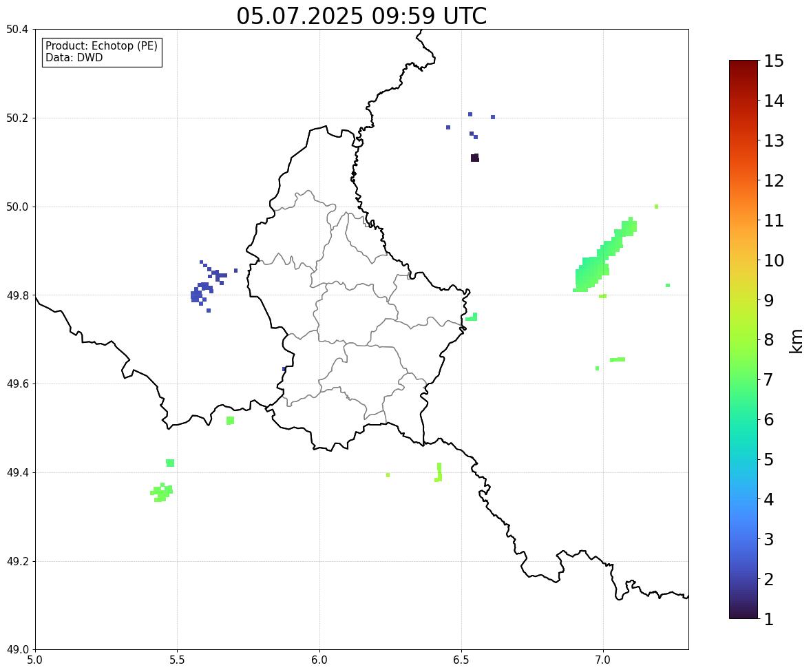Click the x-axis label 5.0
The height and width of the screenshot is (672, 811).
click(x=35, y=660)
